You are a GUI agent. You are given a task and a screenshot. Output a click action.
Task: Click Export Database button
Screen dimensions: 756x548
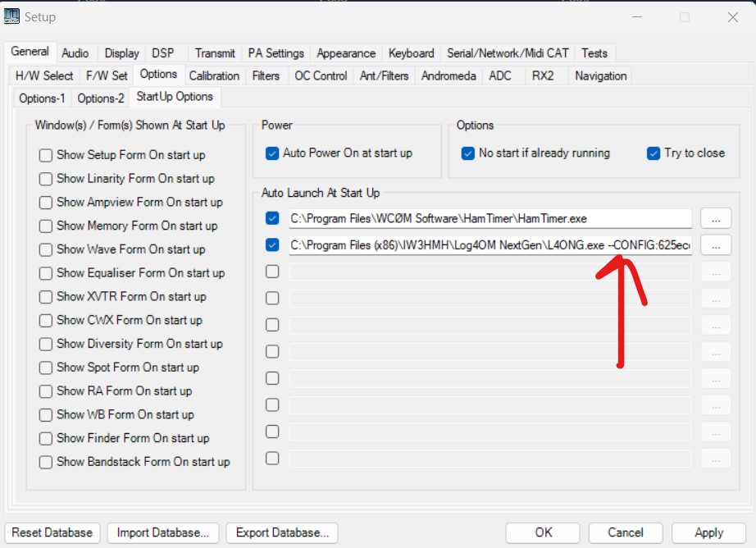(x=282, y=532)
